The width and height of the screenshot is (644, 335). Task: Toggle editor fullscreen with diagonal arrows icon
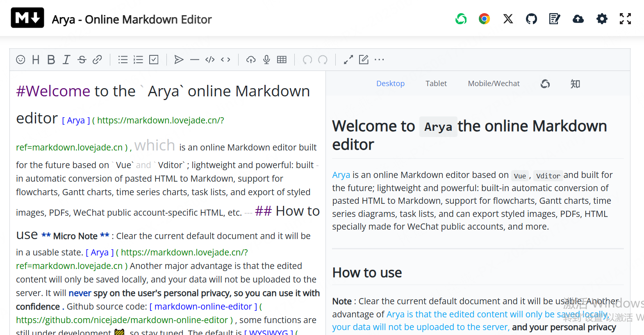[x=348, y=60]
